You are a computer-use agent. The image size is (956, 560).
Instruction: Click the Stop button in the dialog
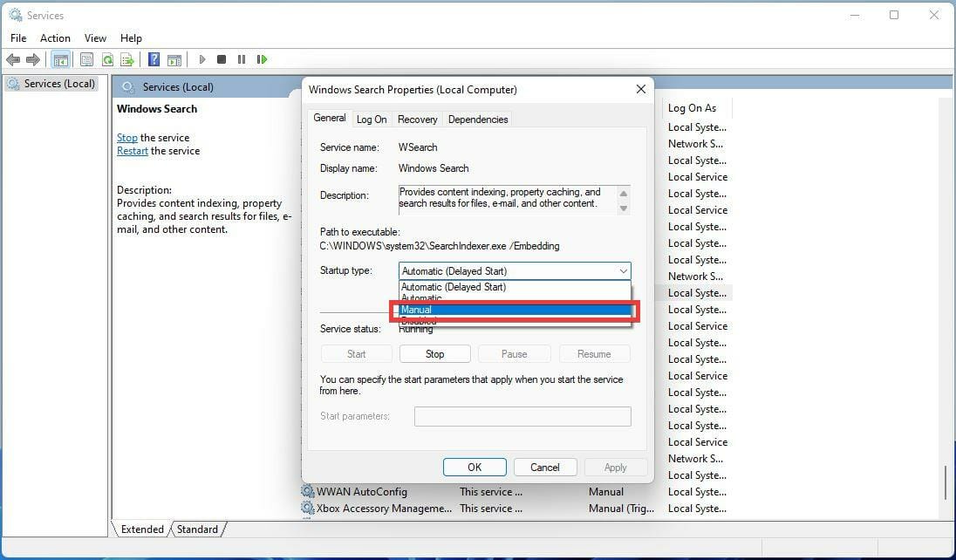point(434,354)
